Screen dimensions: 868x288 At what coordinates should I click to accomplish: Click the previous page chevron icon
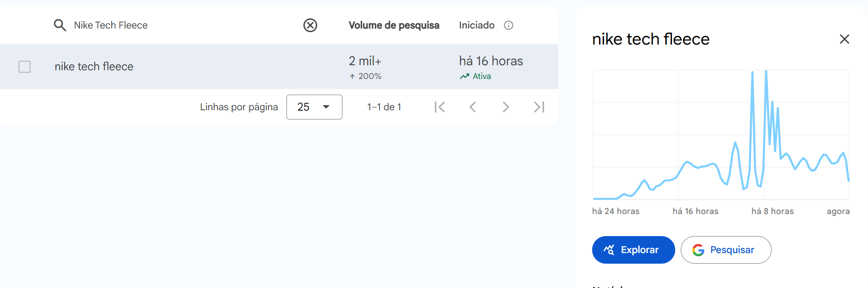click(473, 107)
